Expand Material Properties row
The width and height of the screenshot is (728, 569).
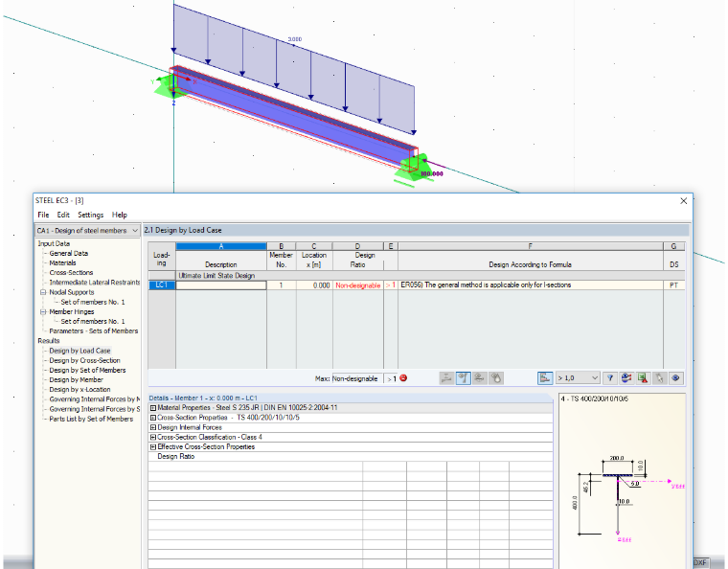point(152,407)
